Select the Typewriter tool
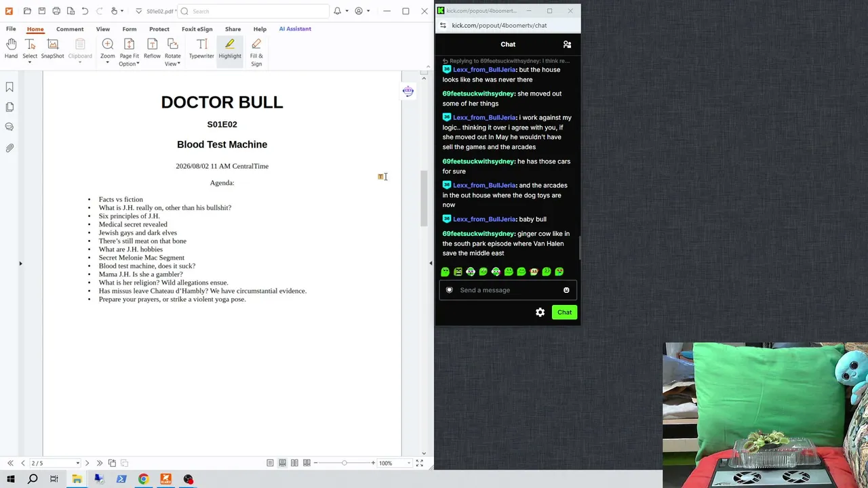868x488 pixels. pyautogui.click(x=201, y=49)
